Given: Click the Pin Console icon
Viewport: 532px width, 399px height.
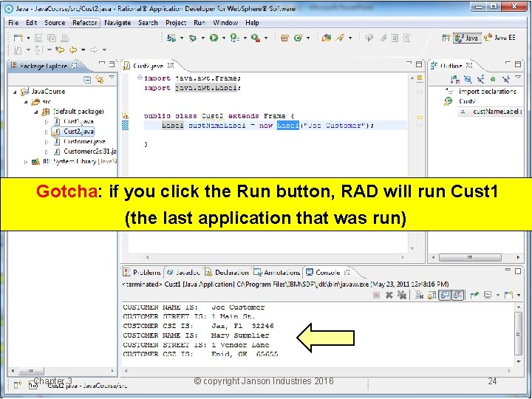Looking at the screenshot, I should pos(474,295).
